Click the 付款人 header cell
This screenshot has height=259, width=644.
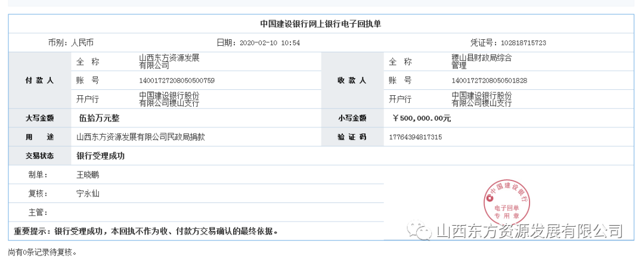(40, 81)
